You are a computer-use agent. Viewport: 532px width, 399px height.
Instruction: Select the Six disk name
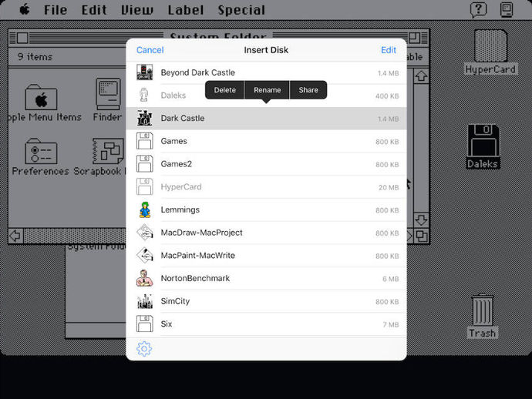pos(167,324)
